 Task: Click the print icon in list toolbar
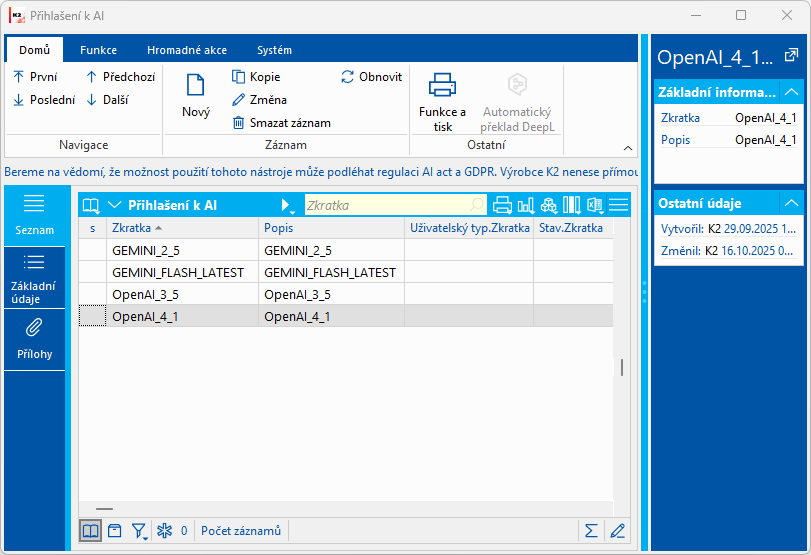click(502, 205)
